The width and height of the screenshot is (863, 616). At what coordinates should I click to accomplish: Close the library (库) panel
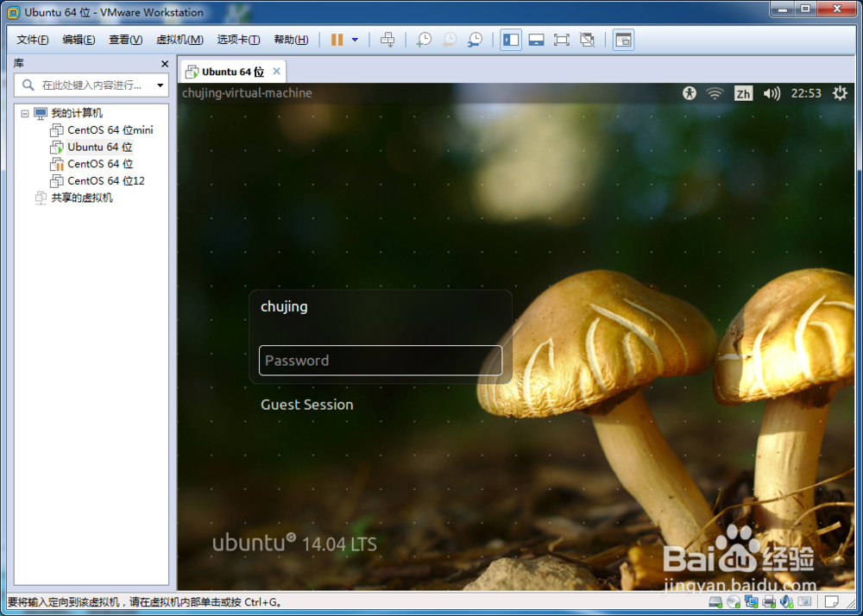(x=165, y=65)
